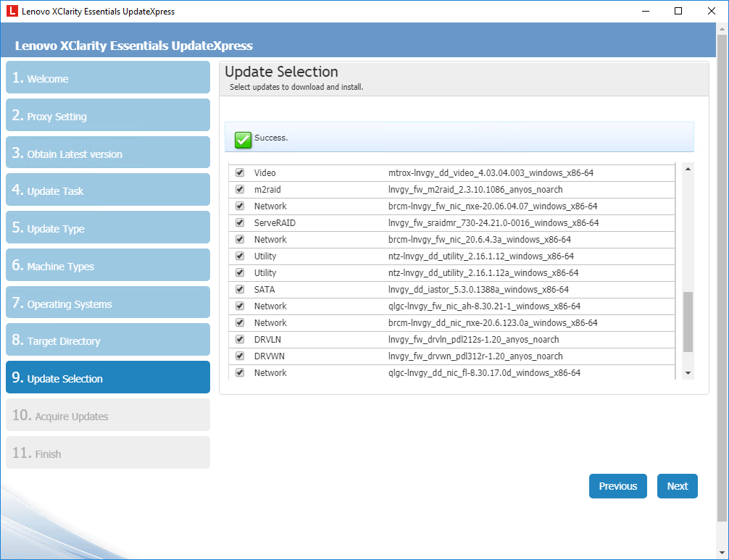Select the lnvgy_fw_drvln_pdl212s-1.20 package name
Viewport: 729px width, 560px height.
coord(474,340)
